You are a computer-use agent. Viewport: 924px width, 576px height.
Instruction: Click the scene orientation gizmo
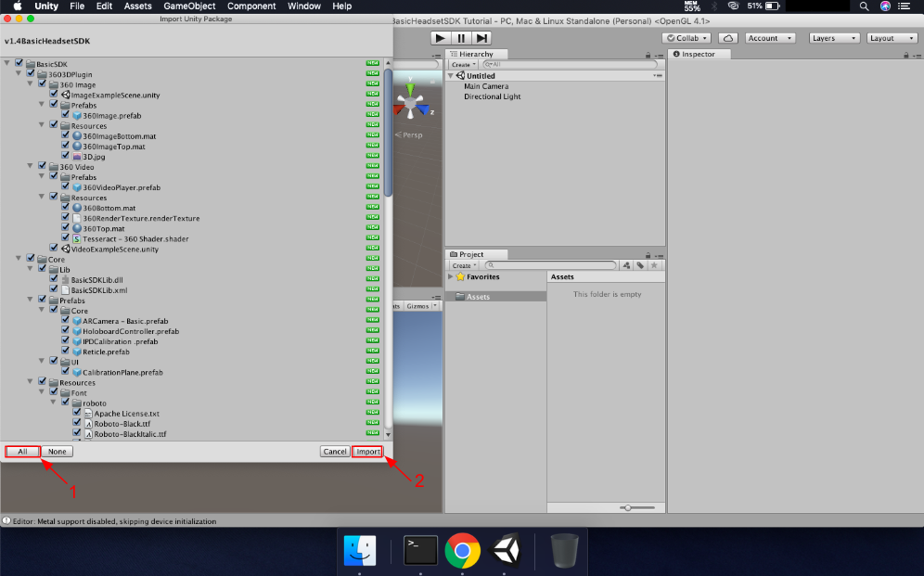click(x=412, y=103)
